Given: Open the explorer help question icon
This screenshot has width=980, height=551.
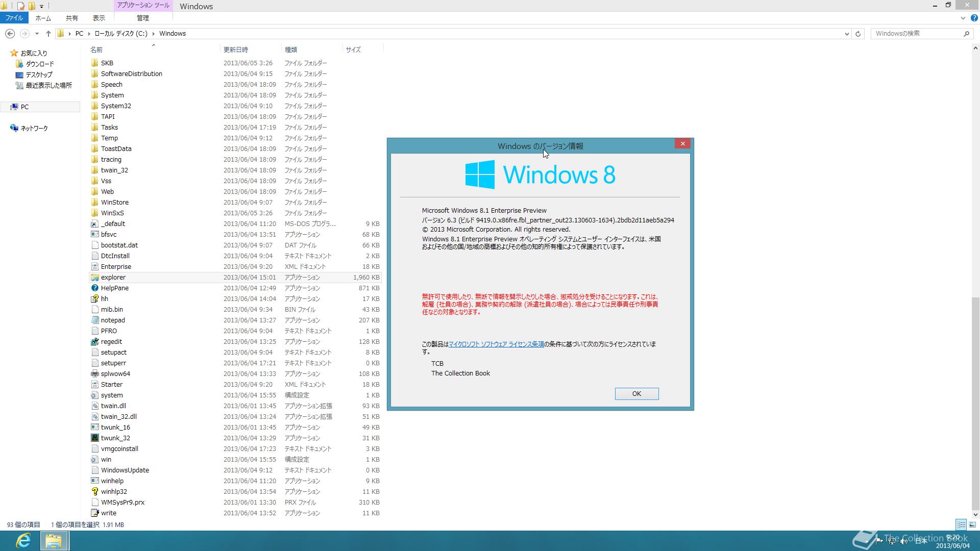Looking at the screenshot, I should [974, 18].
